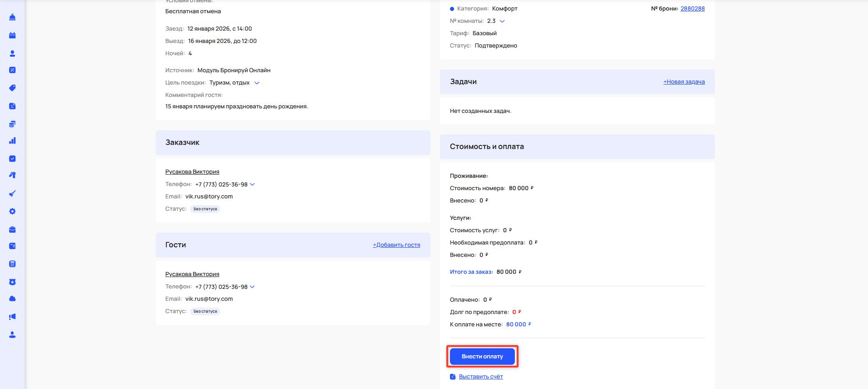Click the cloud icon in sidebar
868x389 pixels.
pyautogui.click(x=12, y=298)
